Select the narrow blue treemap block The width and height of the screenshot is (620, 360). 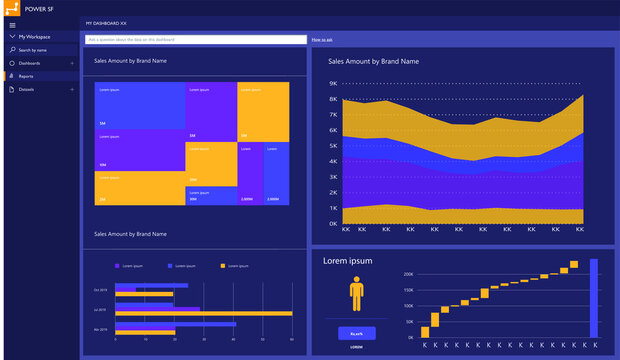pos(276,173)
